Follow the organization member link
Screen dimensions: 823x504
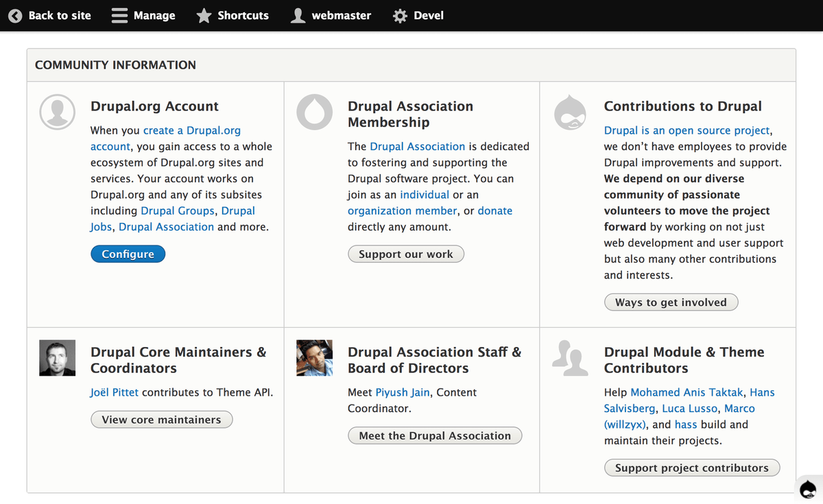[403, 211]
